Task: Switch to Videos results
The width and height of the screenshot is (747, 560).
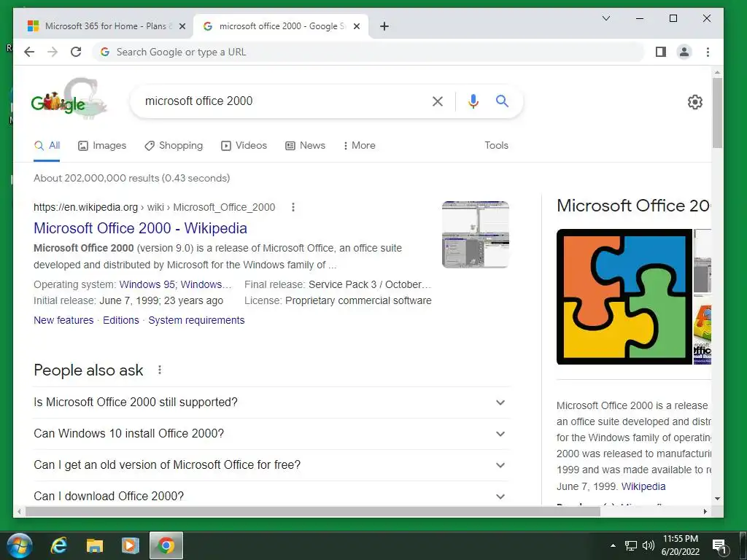Action: pos(244,146)
